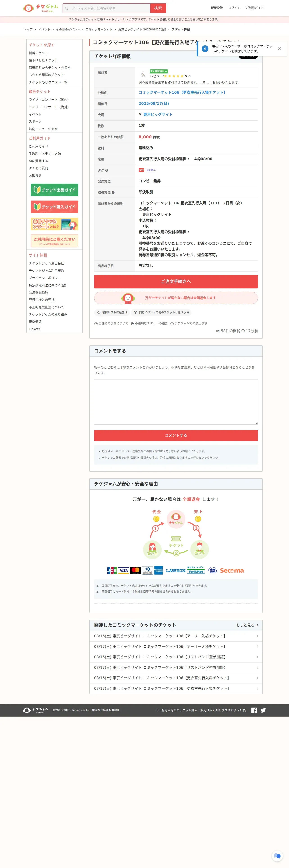Click the info icon next to タグ
The height and width of the screenshot is (868, 289).
pyautogui.click(x=107, y=171)
